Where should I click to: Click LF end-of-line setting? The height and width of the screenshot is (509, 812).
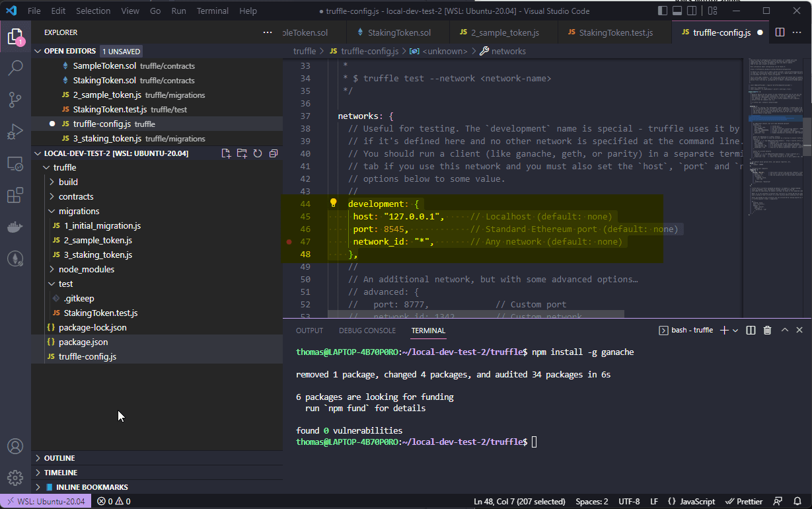[653, 502]
